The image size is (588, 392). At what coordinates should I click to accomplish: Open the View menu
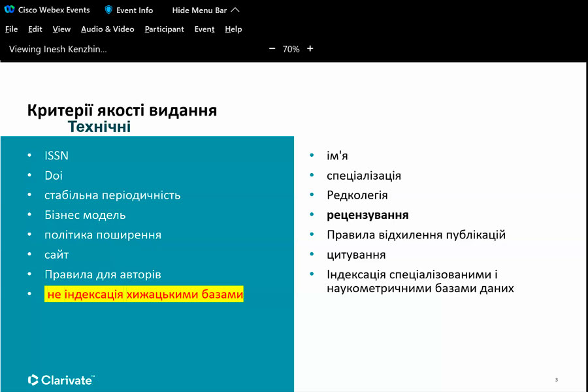click(61, 29)
